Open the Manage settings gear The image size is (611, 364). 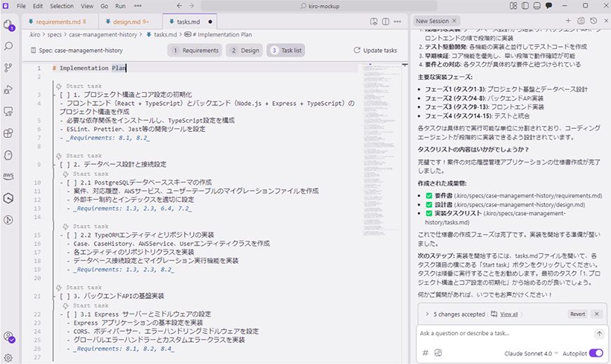(8, 358)
